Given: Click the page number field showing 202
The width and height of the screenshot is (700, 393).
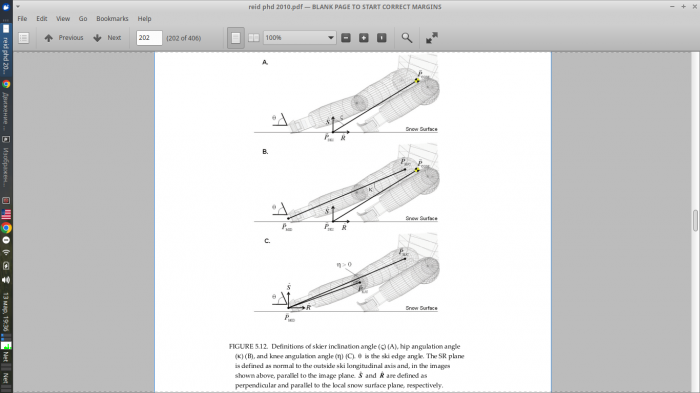Looking at the screenshot, I should [149, 38].
